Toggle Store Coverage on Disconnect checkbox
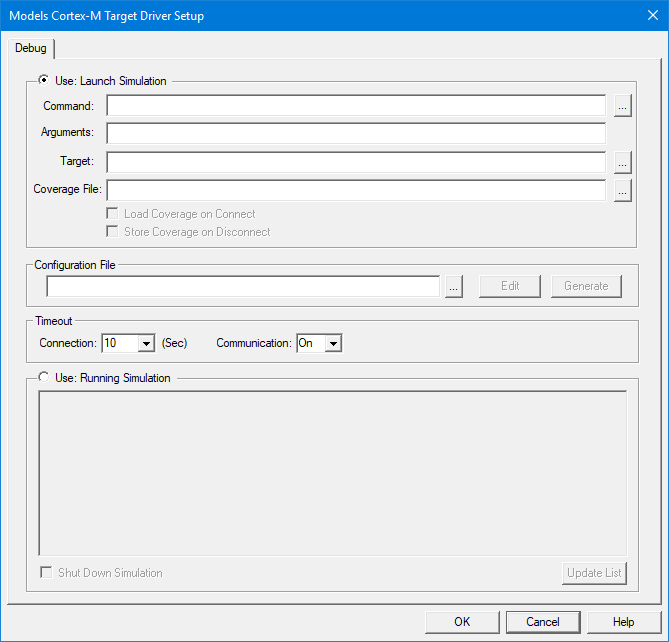Image resolution: width=669 pixels, height=642 pixels. point(113,232)
